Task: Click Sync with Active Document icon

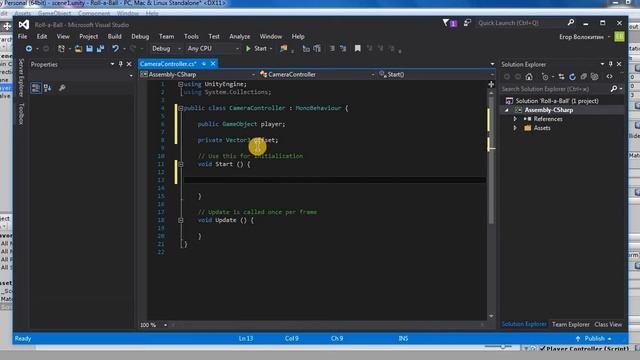Action: [562, 76]
